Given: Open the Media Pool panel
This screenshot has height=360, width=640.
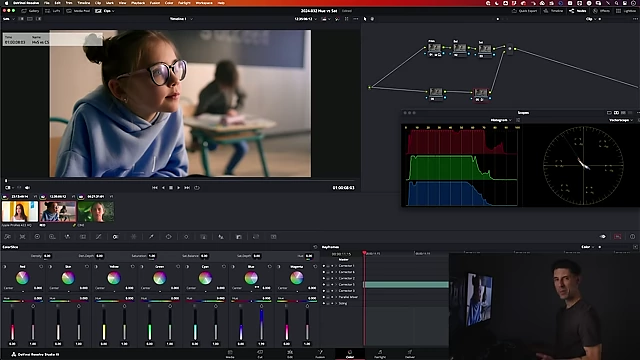Looking at the screenshot, I should [79, 11].
